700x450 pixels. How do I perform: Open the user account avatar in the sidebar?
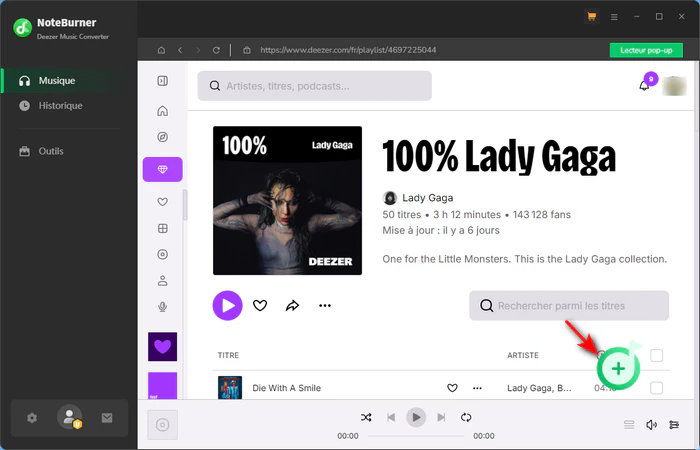point(70,417)
